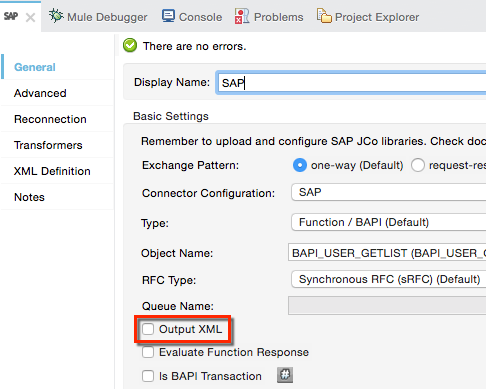
Task: Open the Connector Configuration dropdown
Action: 388,192
